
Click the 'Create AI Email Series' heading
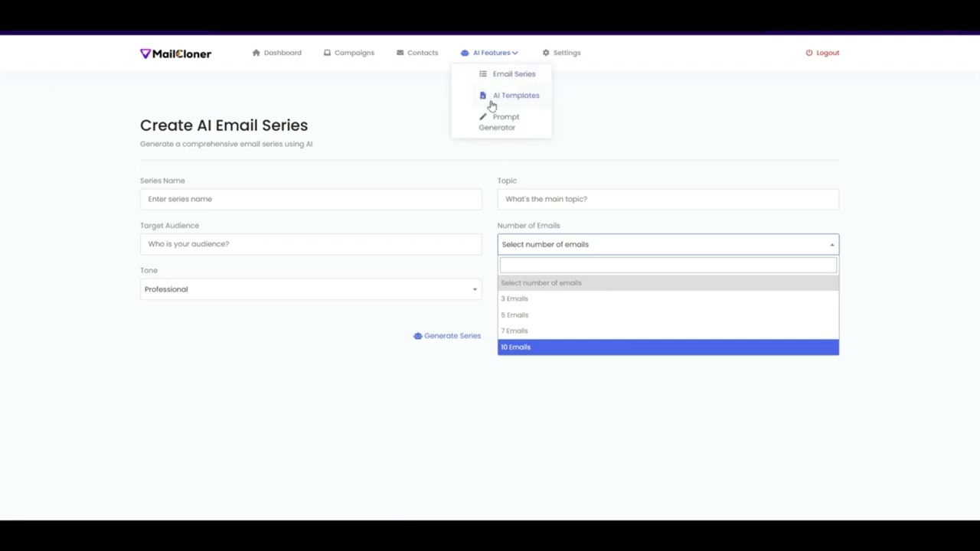(x=224, y=126)
